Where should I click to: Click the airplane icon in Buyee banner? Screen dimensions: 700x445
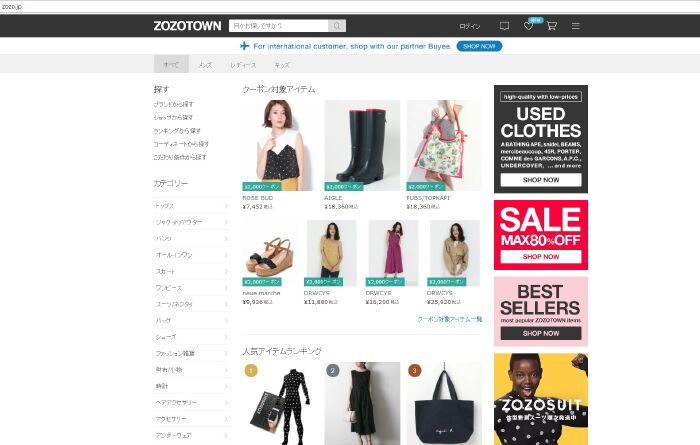pos(244,46)
